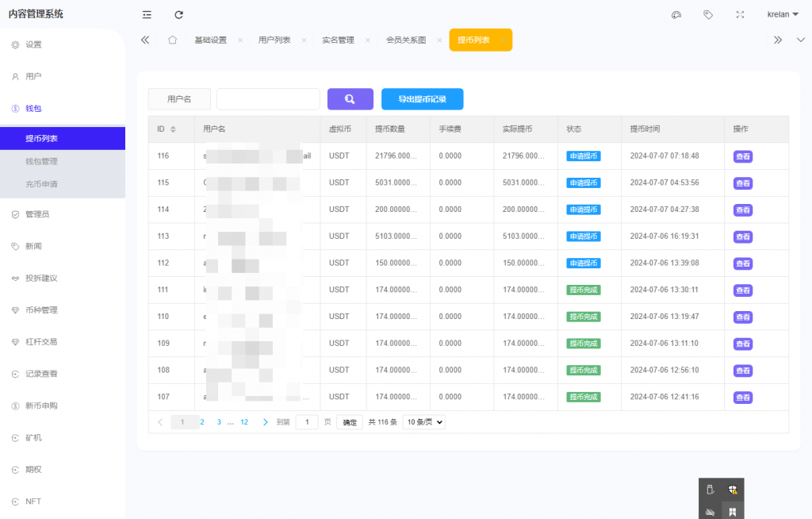This screenshot has width=812, height=519.
Task: Sort table by ID column arrows
Action: [173, 129]
